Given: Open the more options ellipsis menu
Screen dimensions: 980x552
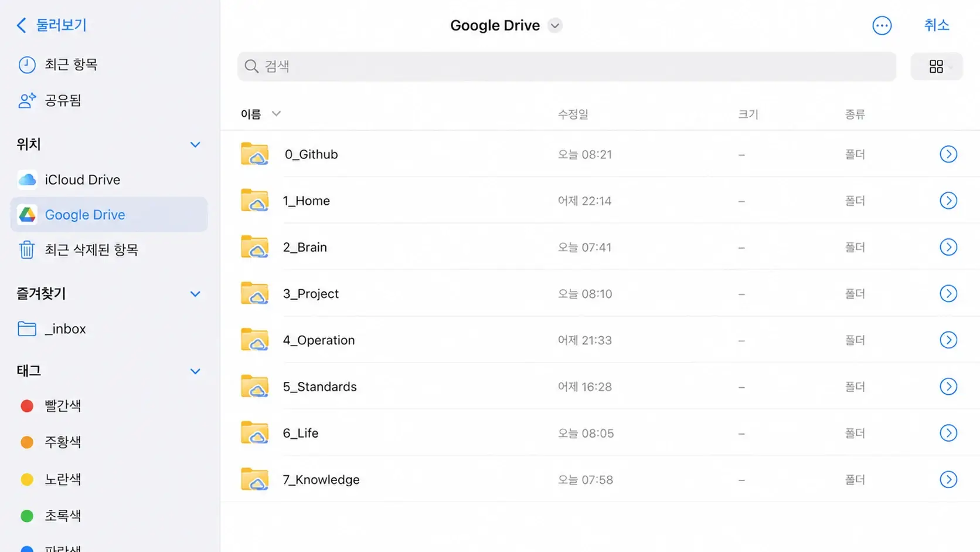Looking at the screenshot, I should (x=882, y=25).
